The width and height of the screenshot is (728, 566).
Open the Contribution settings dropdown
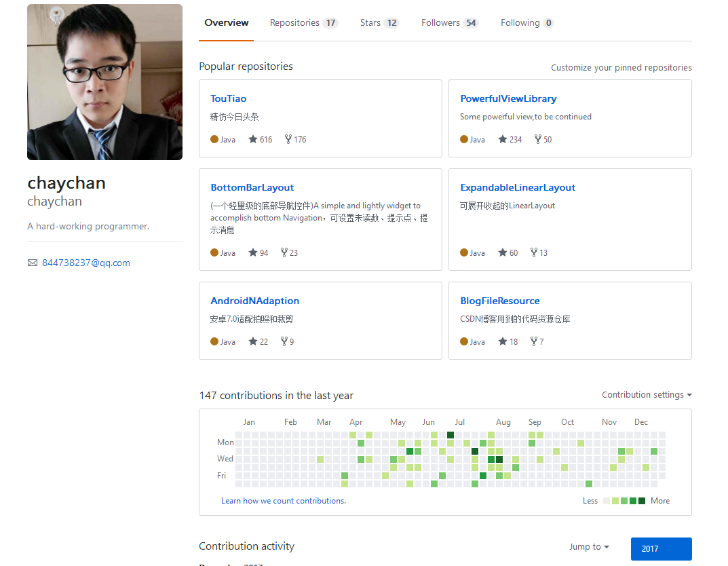click(x=647, y=395)
